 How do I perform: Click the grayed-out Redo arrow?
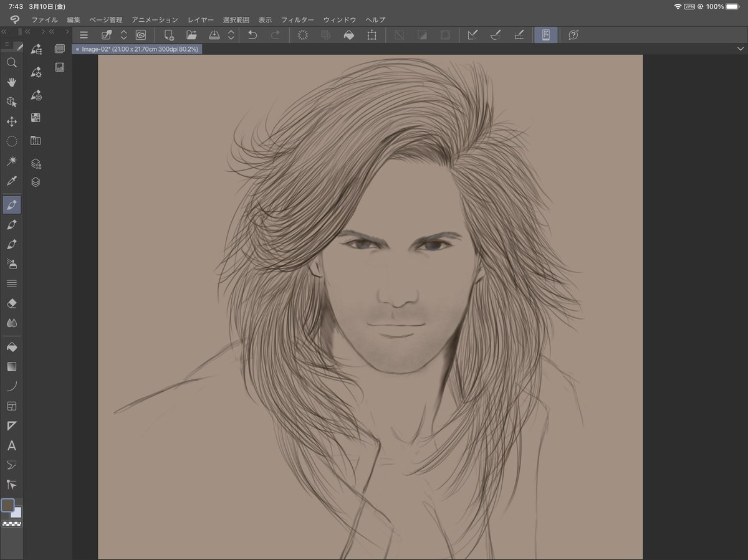click(275, 35)
